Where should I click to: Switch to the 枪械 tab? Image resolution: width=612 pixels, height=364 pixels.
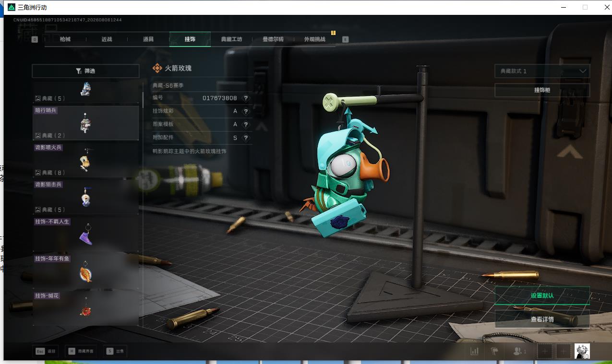(65, 39)
